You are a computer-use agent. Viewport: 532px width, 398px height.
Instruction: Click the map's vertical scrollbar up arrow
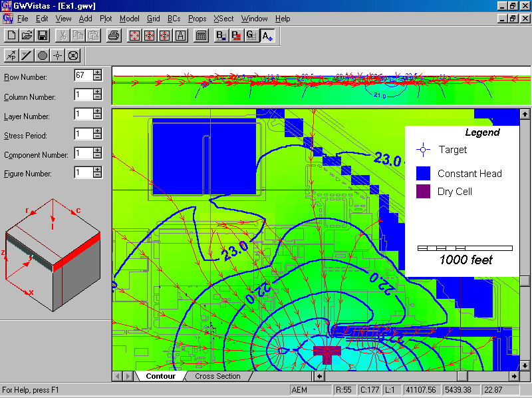click(x=525, y=114)
